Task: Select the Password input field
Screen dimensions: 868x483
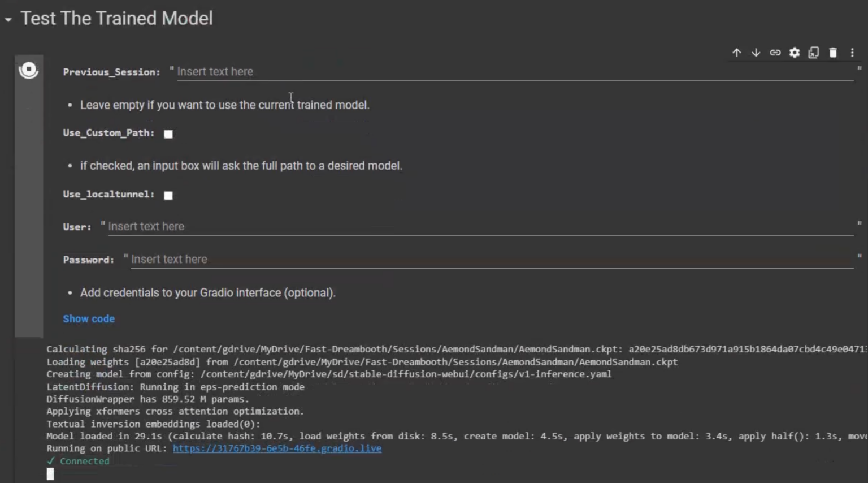Action: click(492, 260)
